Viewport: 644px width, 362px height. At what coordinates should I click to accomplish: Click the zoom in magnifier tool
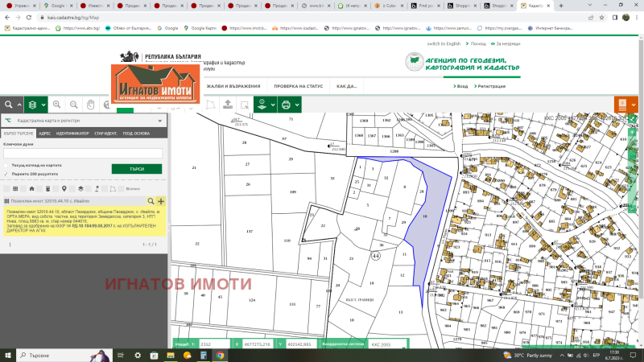click(56, 105)
